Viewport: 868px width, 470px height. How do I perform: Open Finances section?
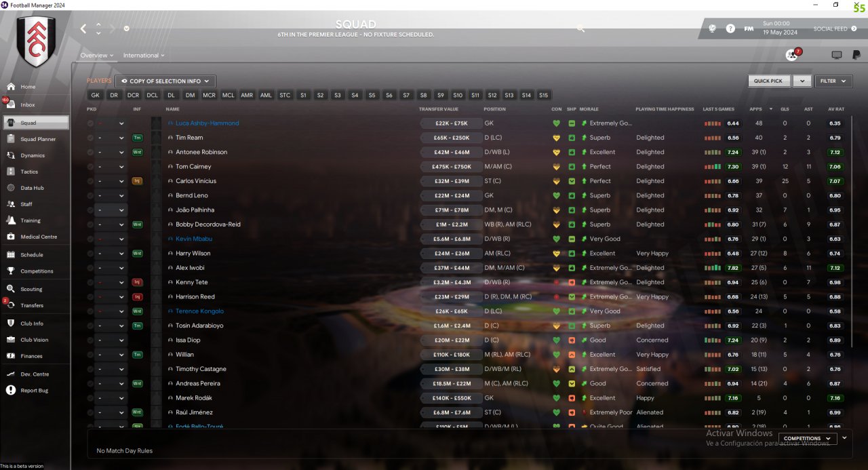(x=35, y=356)
